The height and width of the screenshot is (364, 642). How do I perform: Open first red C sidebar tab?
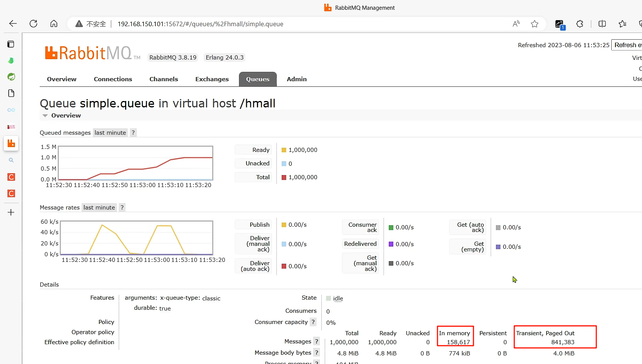point(11,177)
